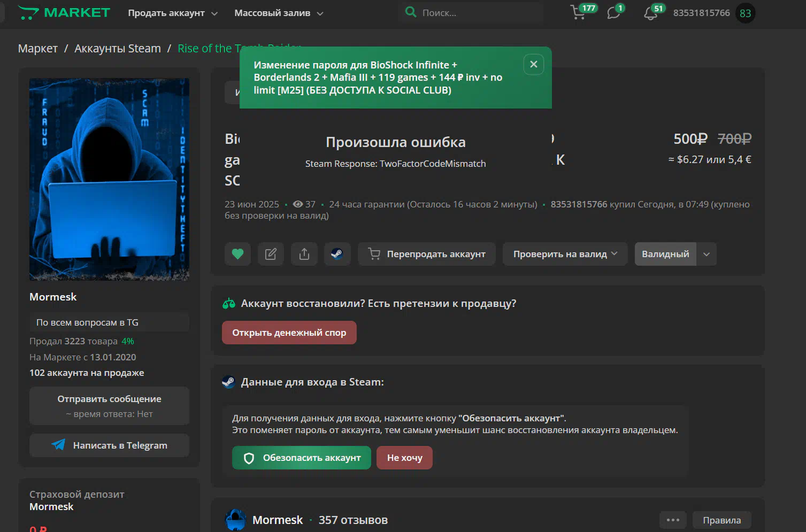Click the share upload icon button
The image size is (806, 532).
pyautogui.click(x=304, y=254)
